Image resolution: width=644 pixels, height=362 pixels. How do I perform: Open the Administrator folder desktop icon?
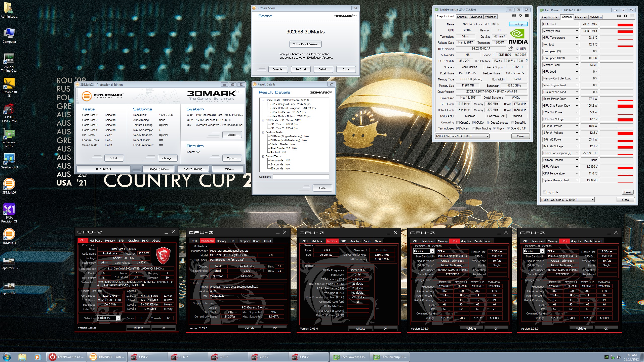pos(9,10)
